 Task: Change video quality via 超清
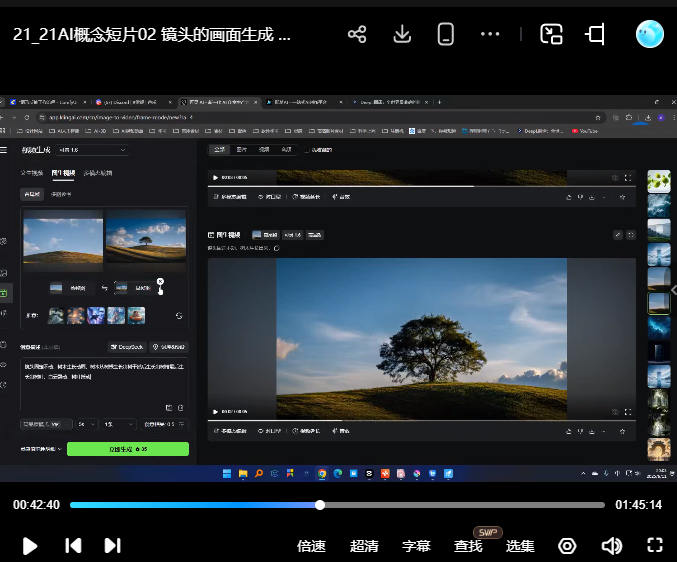(364, 546)
